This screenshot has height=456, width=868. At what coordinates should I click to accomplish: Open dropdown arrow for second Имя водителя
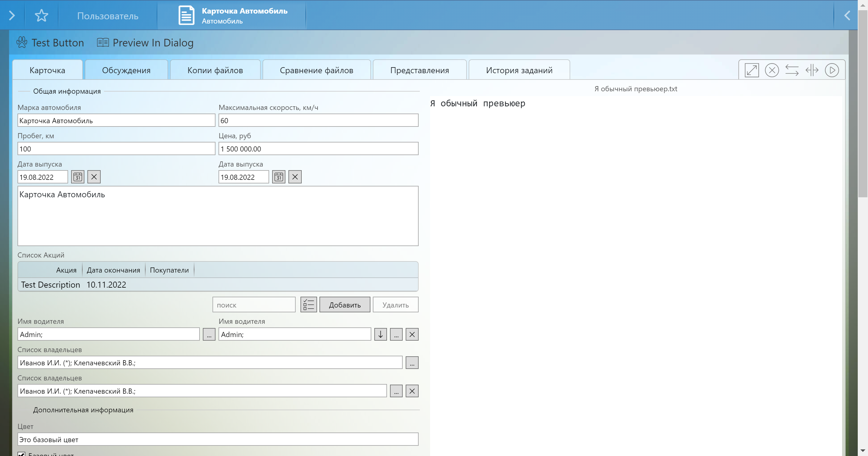click(x=380, y=334)
